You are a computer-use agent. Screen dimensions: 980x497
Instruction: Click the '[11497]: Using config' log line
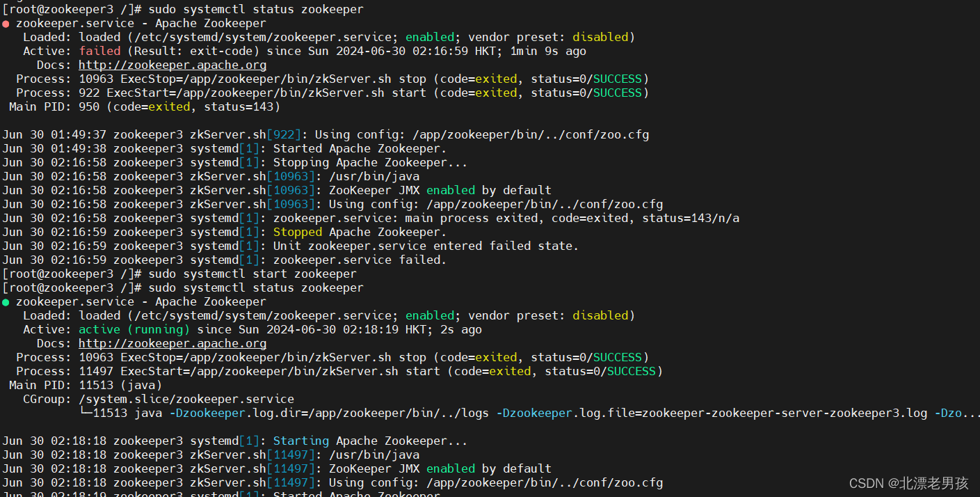pos(332,482)
